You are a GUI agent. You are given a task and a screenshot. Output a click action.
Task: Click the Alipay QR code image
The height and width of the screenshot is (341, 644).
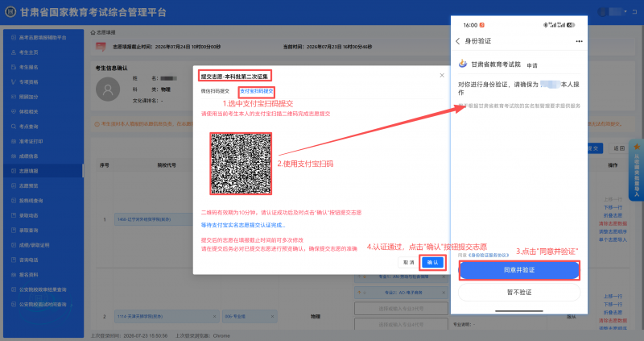point(241,164)
